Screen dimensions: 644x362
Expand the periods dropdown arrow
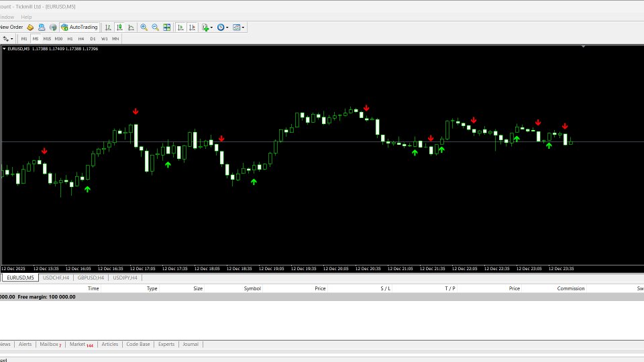[x=227, y=27]
